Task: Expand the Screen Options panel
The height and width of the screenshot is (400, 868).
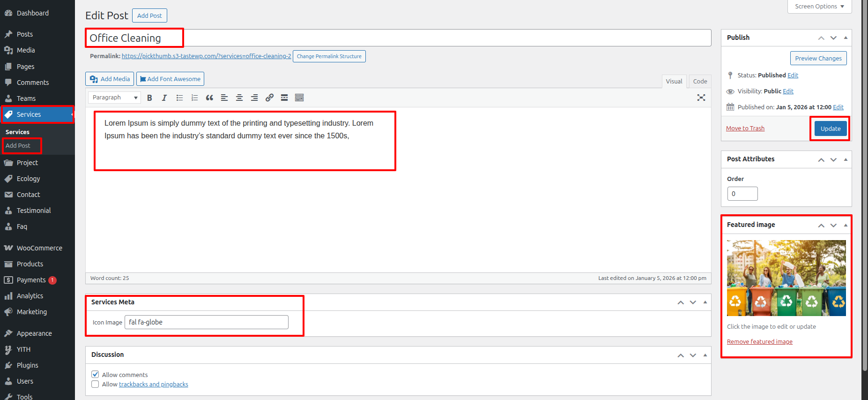Action: click(819, 7)
